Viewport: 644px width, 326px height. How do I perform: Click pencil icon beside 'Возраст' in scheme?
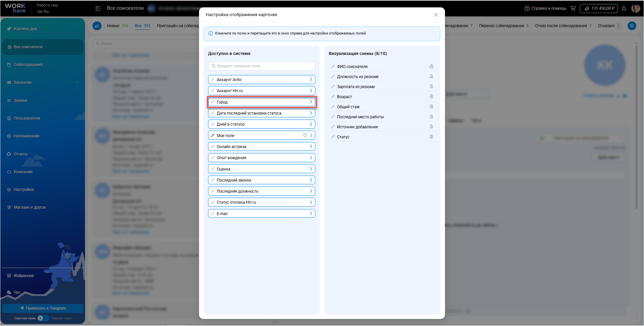point(333,96)
